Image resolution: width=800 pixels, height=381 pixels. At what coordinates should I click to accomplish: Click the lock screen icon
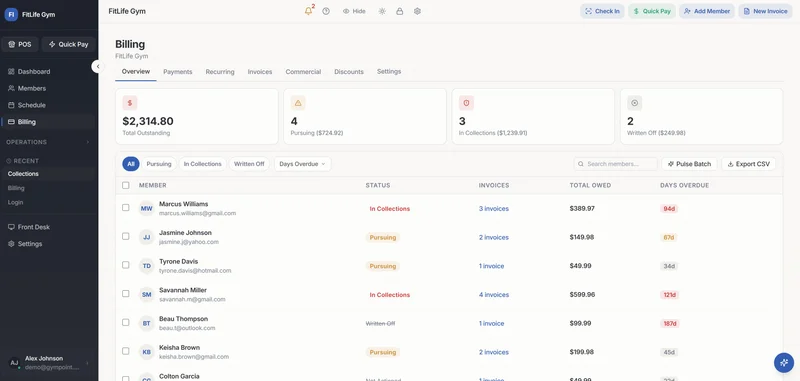(399, 11)
